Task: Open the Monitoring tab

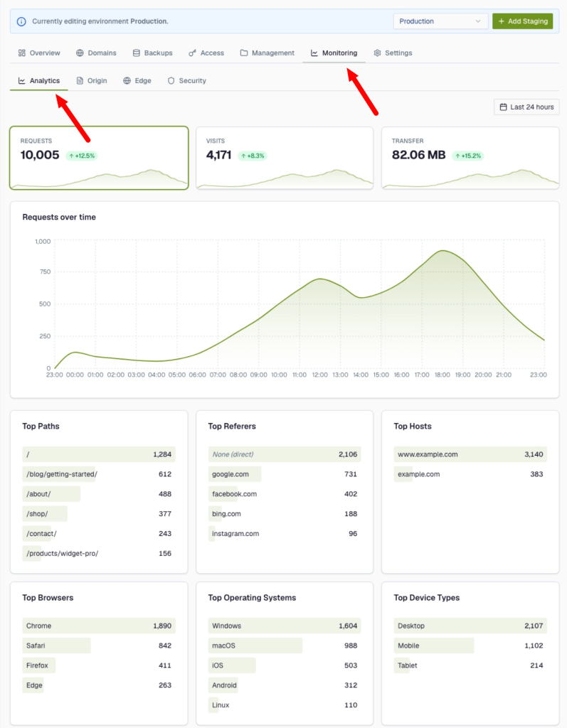Action: click(x=334, y=53)
